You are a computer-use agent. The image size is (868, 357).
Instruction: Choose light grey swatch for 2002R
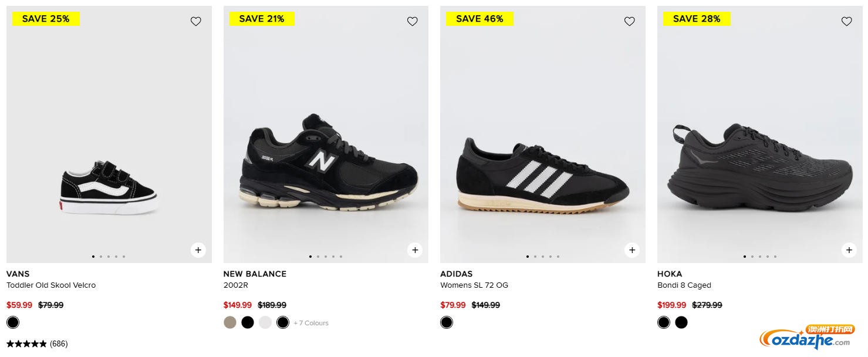click(x=265, y=322)
